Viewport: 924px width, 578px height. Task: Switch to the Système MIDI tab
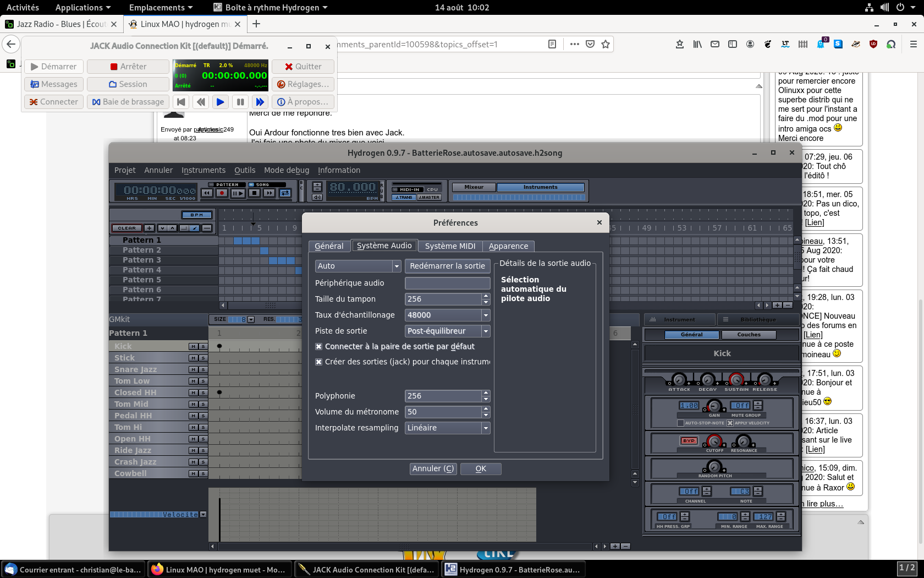[x=450, y=246]
